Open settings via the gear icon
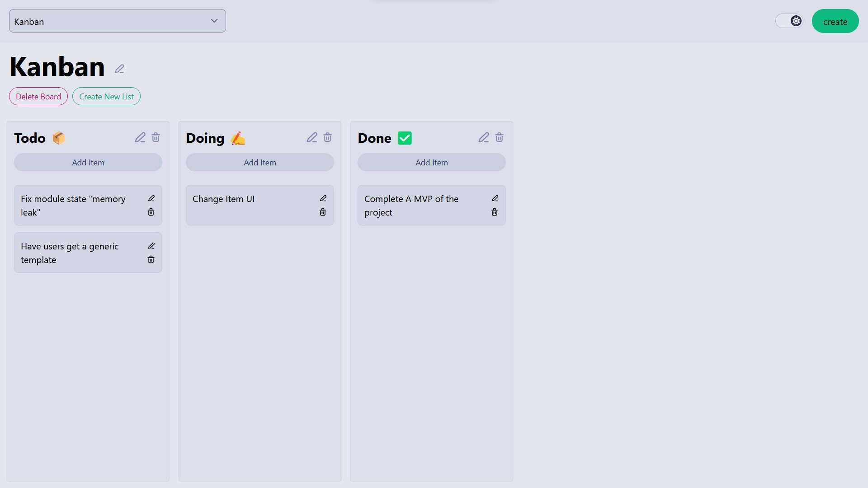Image resolution: width=868 pixels, height=488 pixels. (796, 20)
